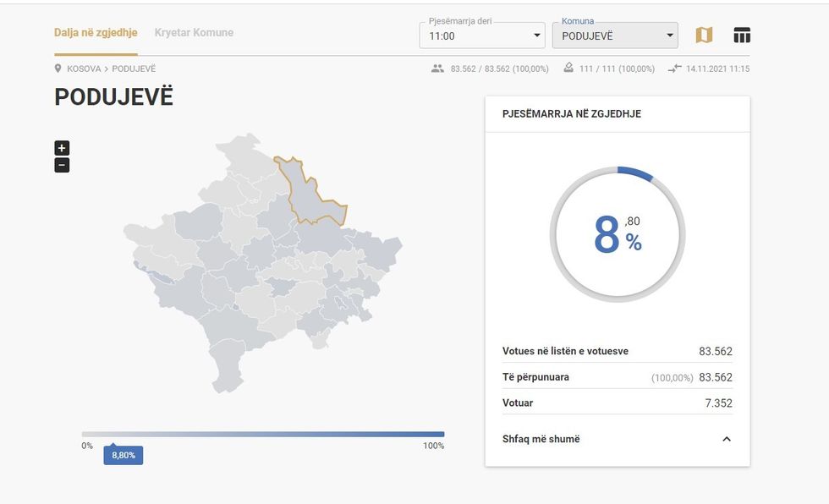The height and width of the screenshot is (504, 829).
Task: Open the Komuna PODUJEVË dropdown
Action: 615,36
